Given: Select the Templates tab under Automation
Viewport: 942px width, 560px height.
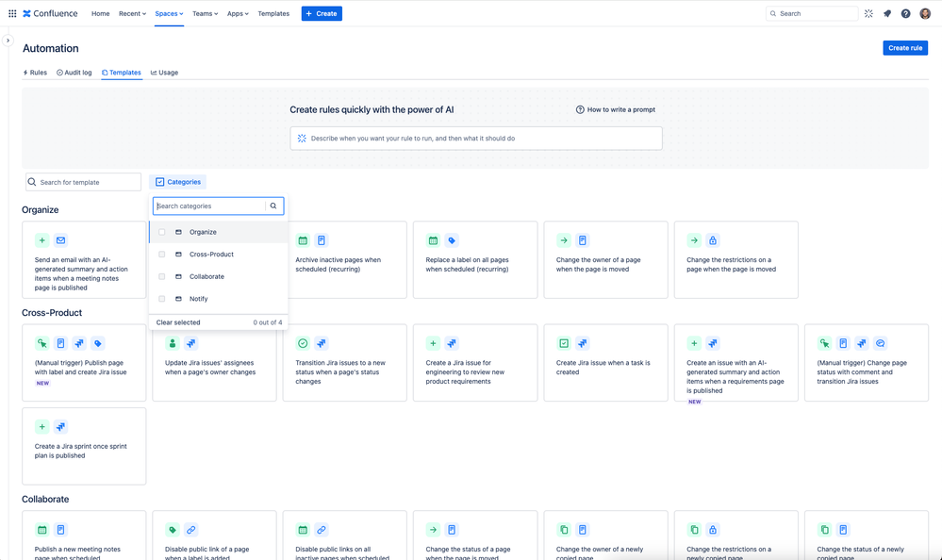Looking at the screenshot, I should coord(122,73).
